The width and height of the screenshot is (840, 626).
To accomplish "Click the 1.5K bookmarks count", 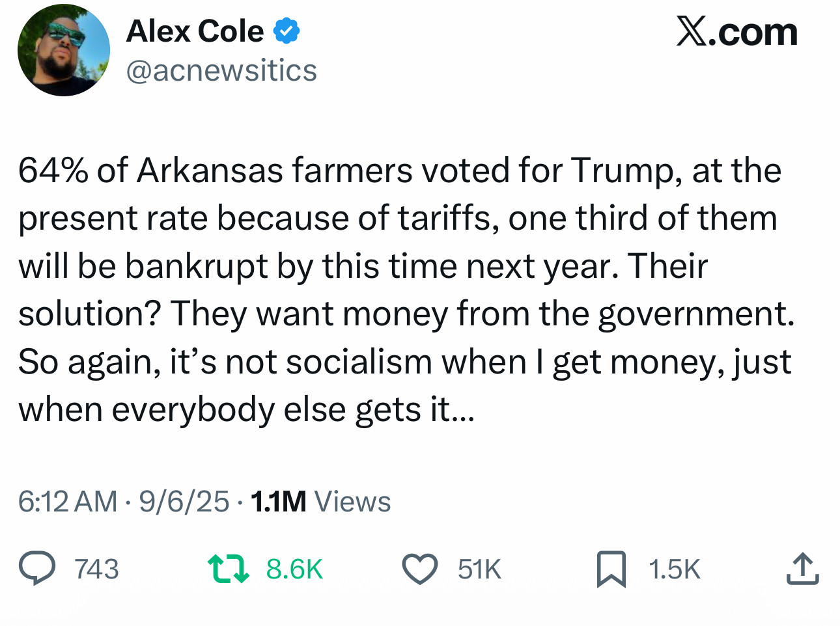I will coord(674,569).
